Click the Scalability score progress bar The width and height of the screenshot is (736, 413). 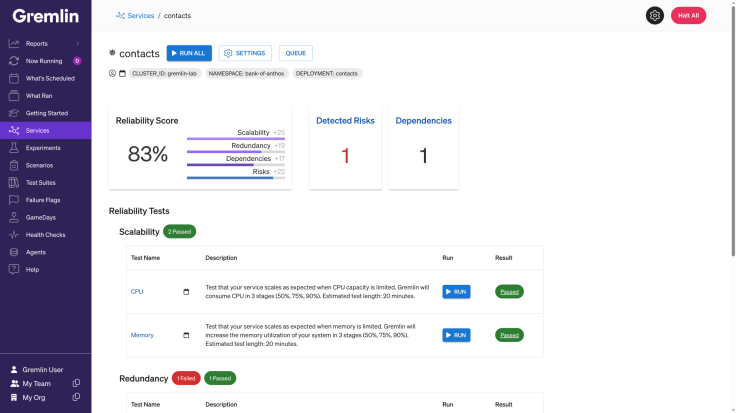(x=236, y=139)
